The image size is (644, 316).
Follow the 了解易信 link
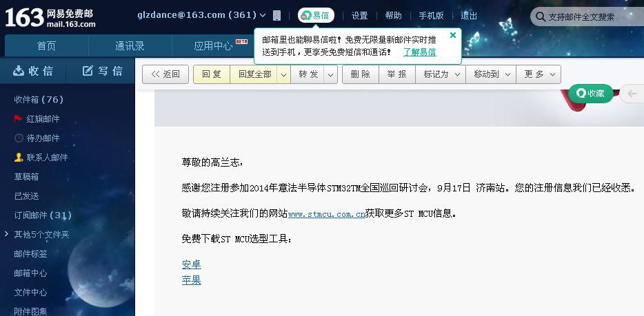pos(419,52)
